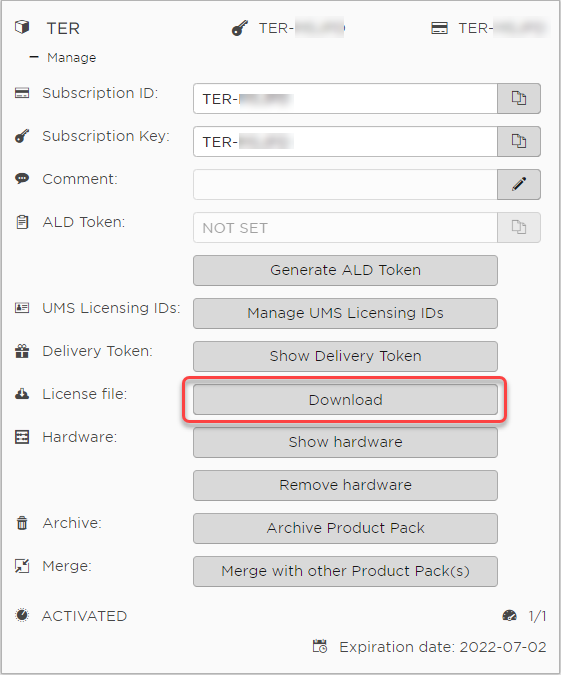Click the product pack box icon
The width and height of the screenshot is (561, 675).
[22, 28]
